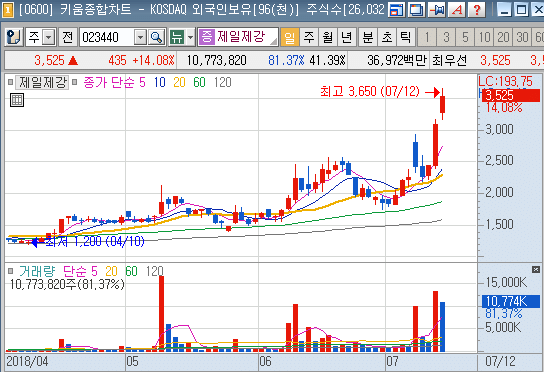Select the 틱 tick chart period
The image size is (544, 372).
click(x=406, y=37)
